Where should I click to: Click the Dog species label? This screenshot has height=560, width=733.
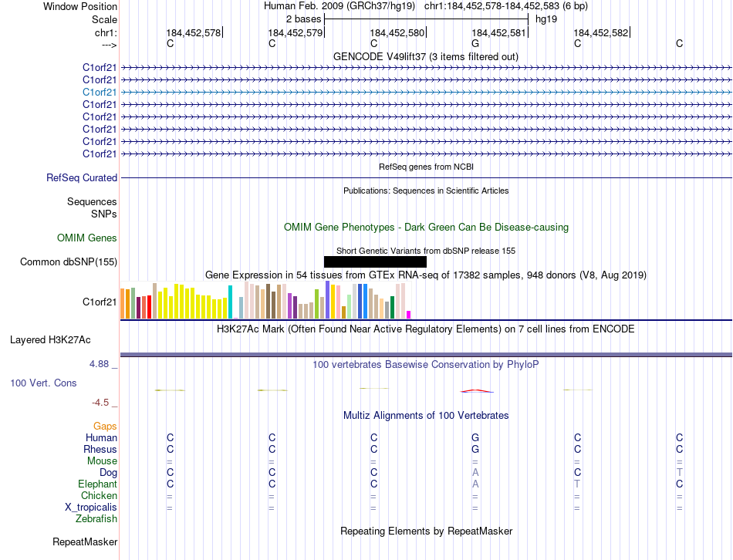click(109, 473)
